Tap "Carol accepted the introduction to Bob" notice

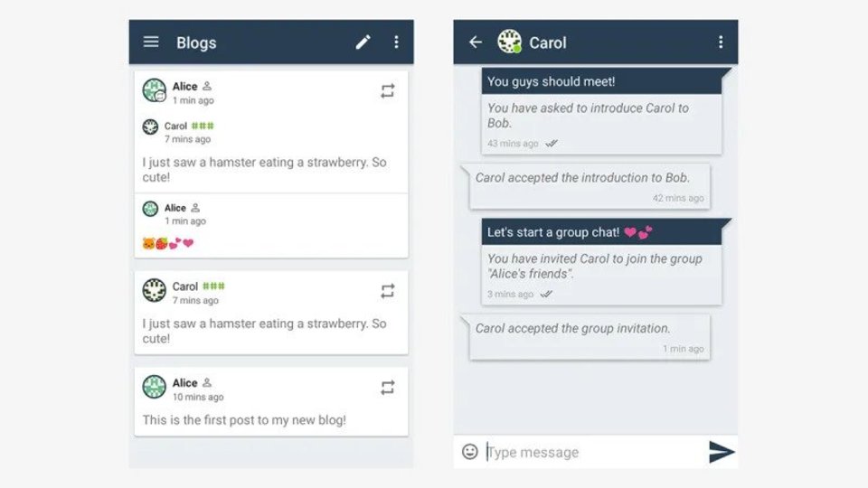(x=590, y=186)
